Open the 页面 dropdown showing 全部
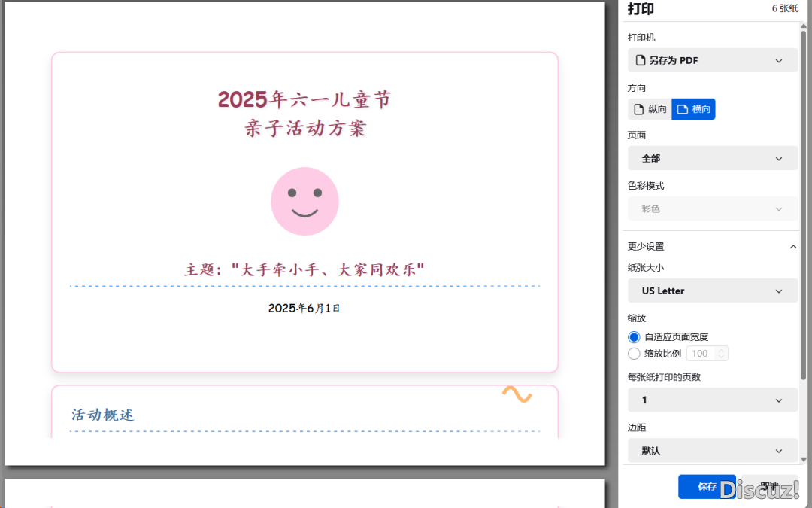The image size is (812, 508). coord(712,159)
